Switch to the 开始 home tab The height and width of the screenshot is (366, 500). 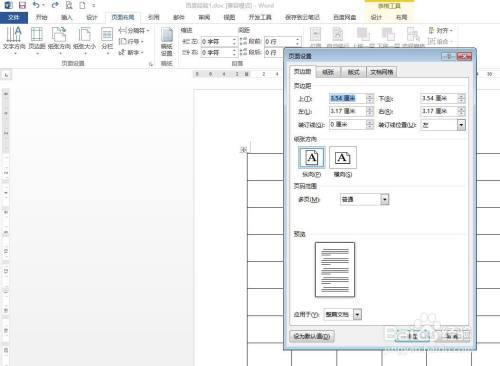(x=42, y=17)
